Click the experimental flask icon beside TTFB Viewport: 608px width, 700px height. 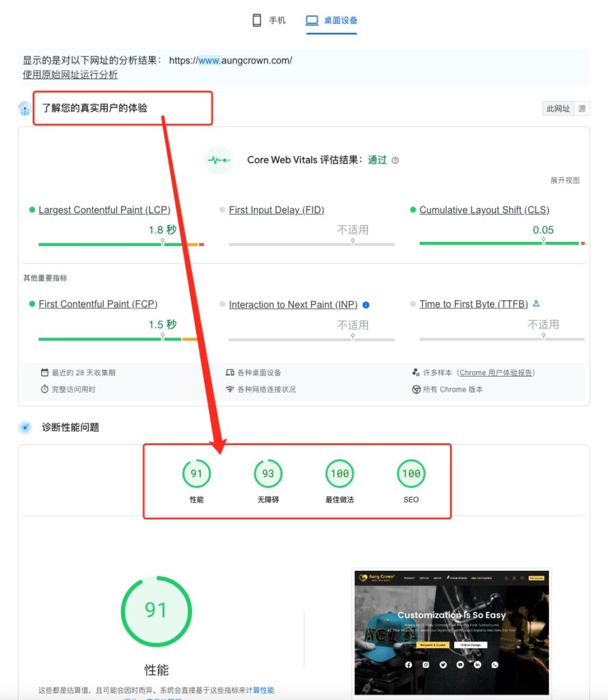pyautogui.click(x=536, y=304)
